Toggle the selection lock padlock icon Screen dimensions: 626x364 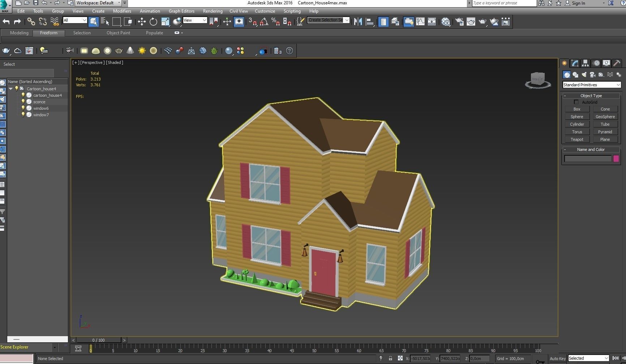pos(390,359)
